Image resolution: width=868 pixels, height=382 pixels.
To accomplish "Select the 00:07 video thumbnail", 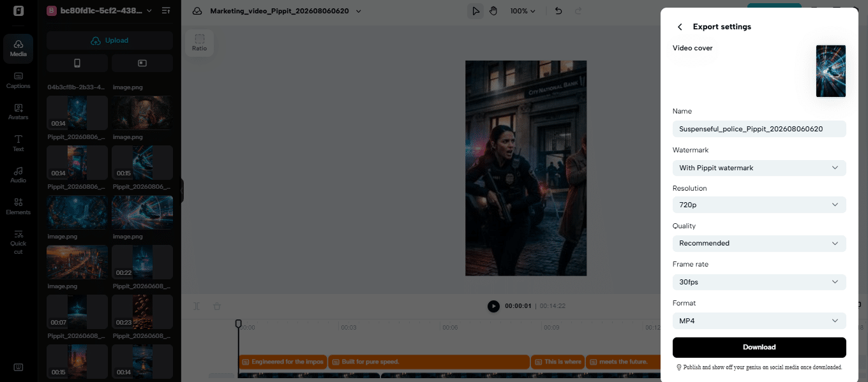I will point(77,312).
